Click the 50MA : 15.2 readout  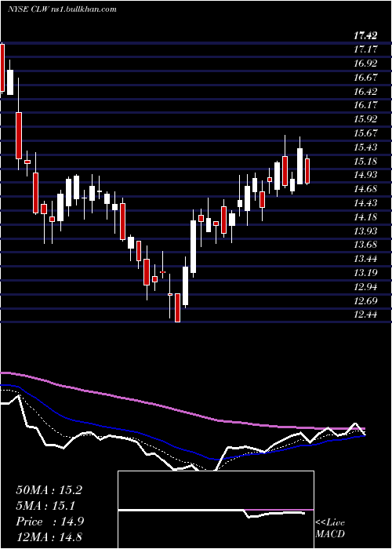pos(49,490)
